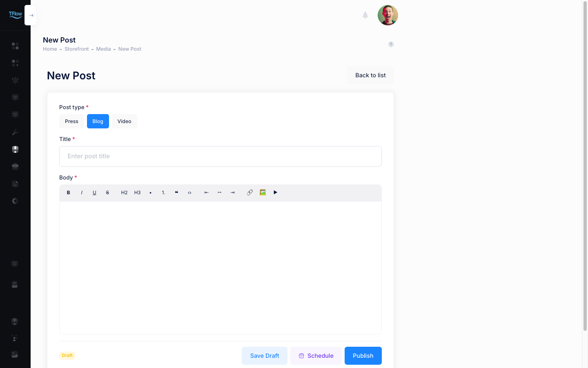588x368 pixels.
Task: Open the user avatar menu
Action: 388,15
